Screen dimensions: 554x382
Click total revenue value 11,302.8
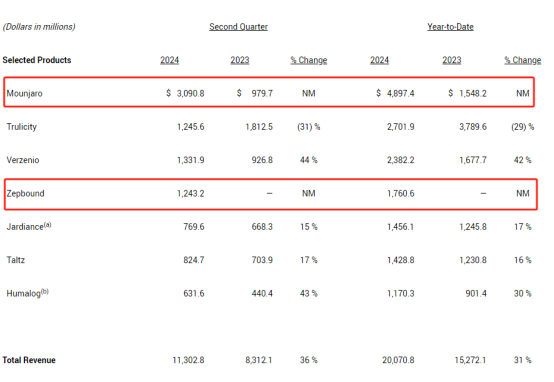point(188,360)
